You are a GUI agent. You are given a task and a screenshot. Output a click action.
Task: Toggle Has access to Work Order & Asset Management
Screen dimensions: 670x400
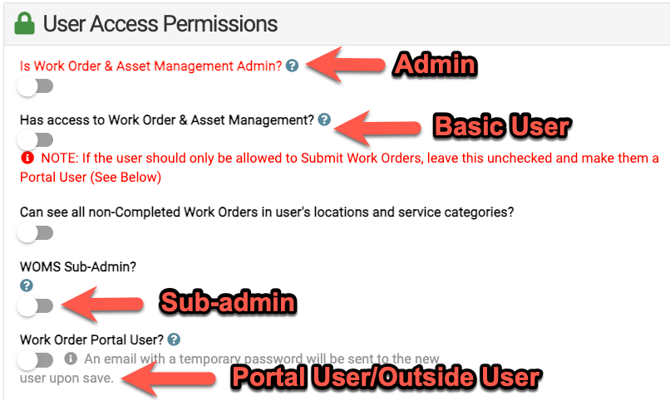pyautogui.click(x=35, y=140)
